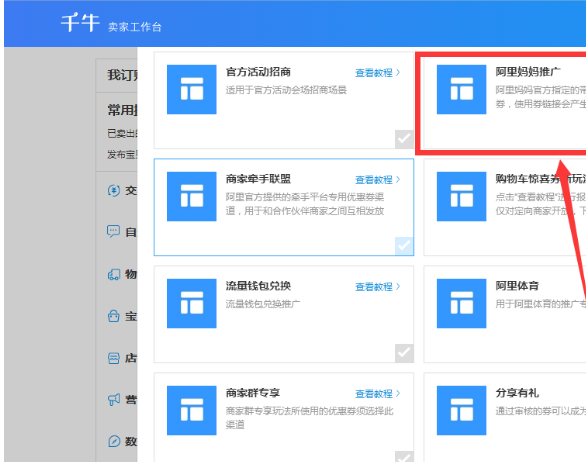Select the 阿里体育 title
586x462 pixels.
point(517,286)
